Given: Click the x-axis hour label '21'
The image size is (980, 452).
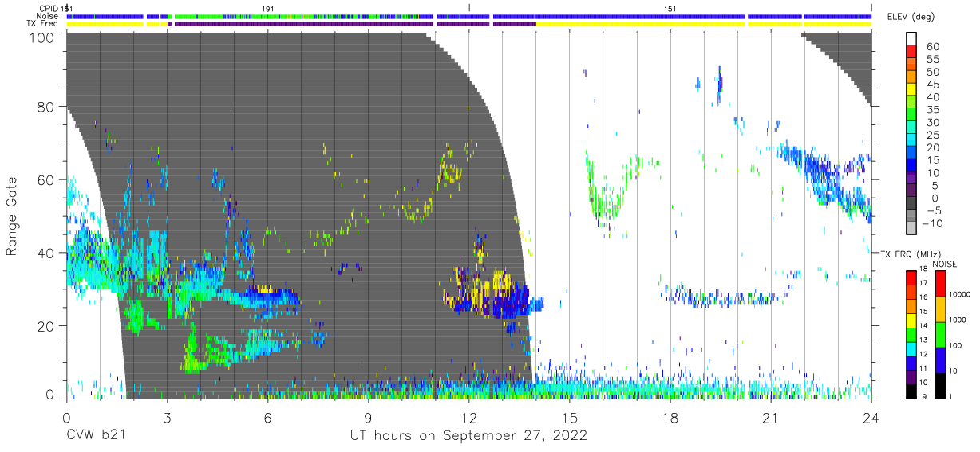Looking at the screenshot, I should click(771, 417).
